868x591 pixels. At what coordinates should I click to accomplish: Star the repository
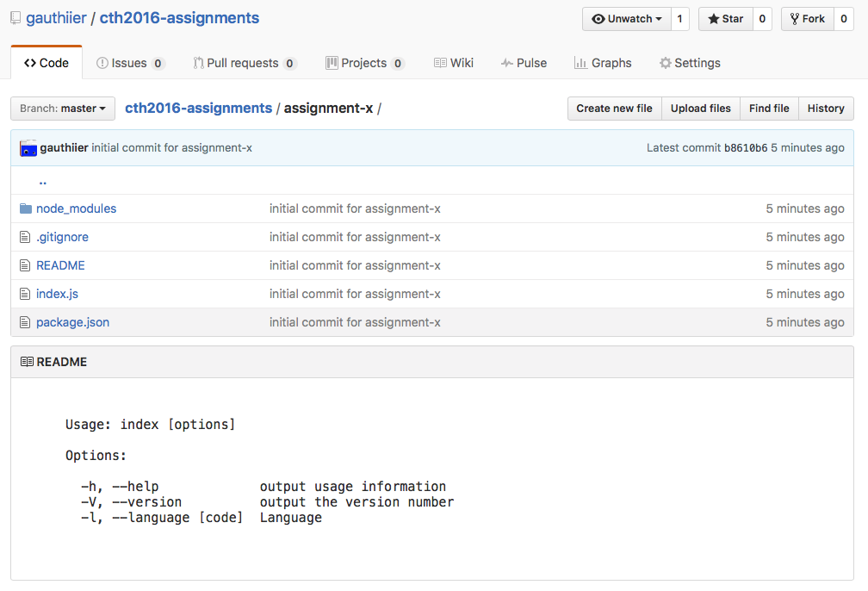tap(725, 19)
